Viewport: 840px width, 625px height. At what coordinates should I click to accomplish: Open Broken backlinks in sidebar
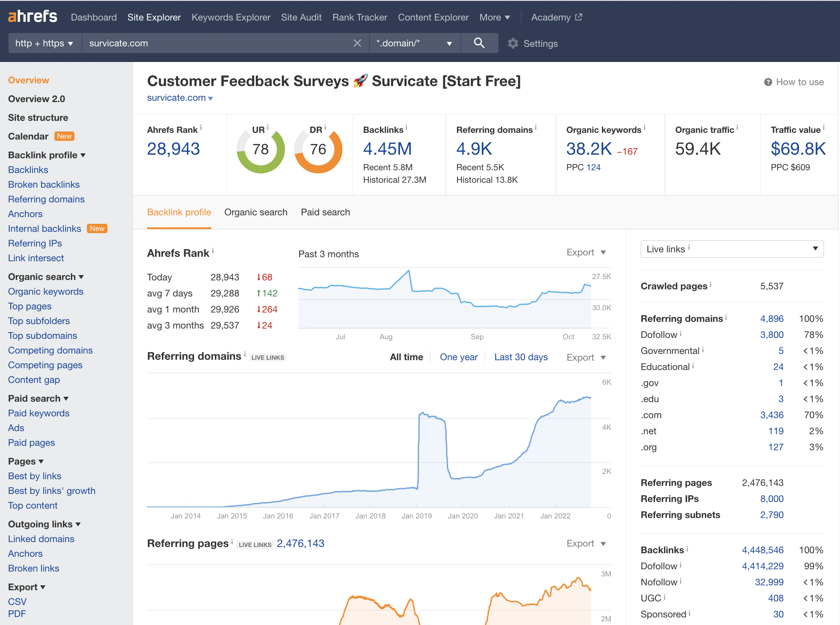44,185
